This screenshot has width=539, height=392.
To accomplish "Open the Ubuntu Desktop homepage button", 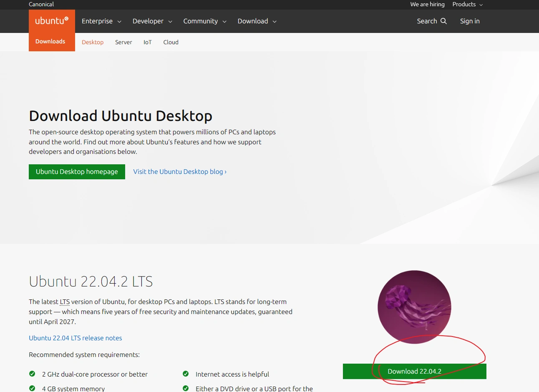I will point(77,172).
